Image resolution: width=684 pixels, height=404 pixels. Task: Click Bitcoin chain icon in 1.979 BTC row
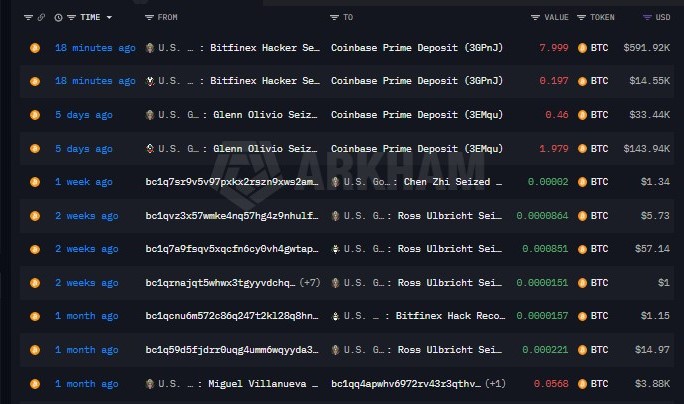[35, 149]
